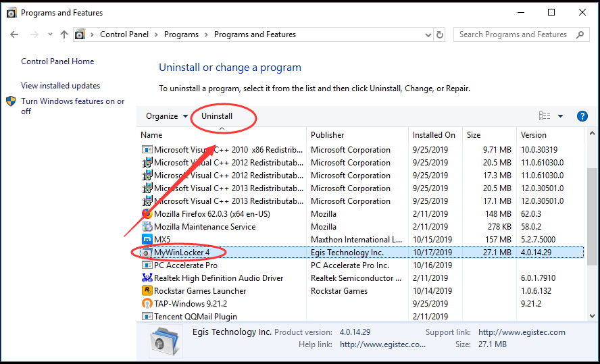This screenshot has height=364, width=600.
Task: Select the Tencent QQMail Plugin entry
Action: click(x=195, y=316)
